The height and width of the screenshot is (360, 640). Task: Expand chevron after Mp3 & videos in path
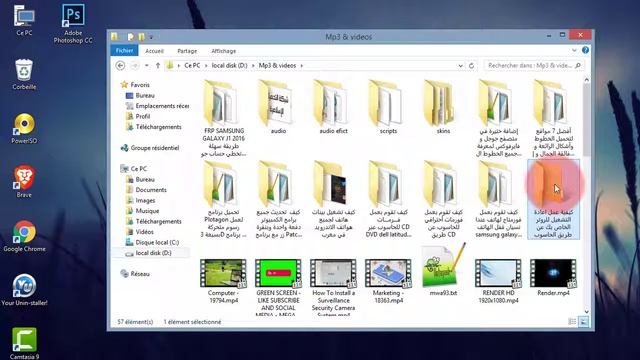[302, 65]
